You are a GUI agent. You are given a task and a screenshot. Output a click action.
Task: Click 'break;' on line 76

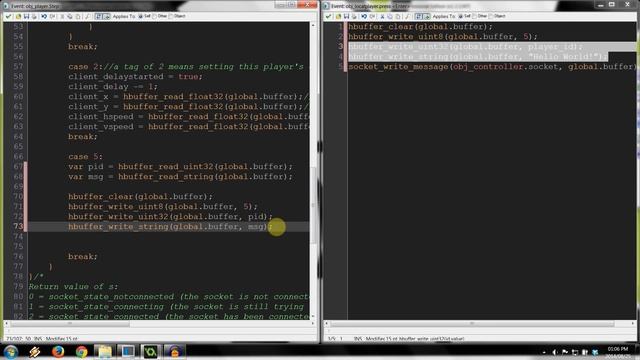[83, 257]
